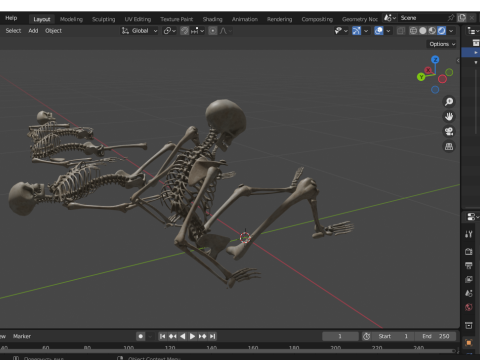
Task: Open the Texture Paint workspace tab
Action: pos(177,19)
